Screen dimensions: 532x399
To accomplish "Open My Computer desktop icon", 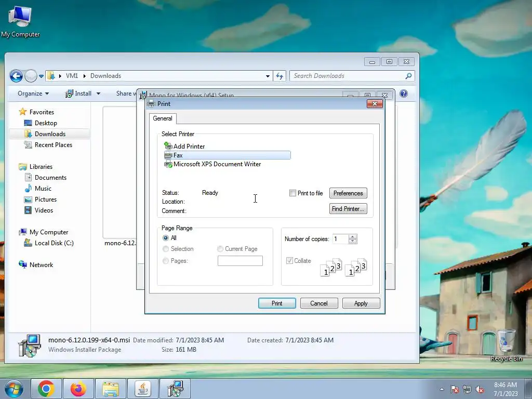I will point(20,21).
